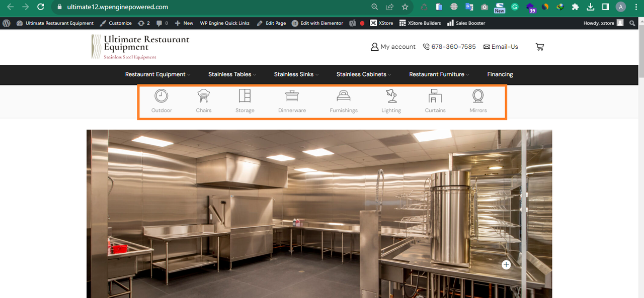The width and height of the screenshot is (644, 298).
Task: Click New in the admin bar
Action: pyautogui.click(x=184, y=23)
